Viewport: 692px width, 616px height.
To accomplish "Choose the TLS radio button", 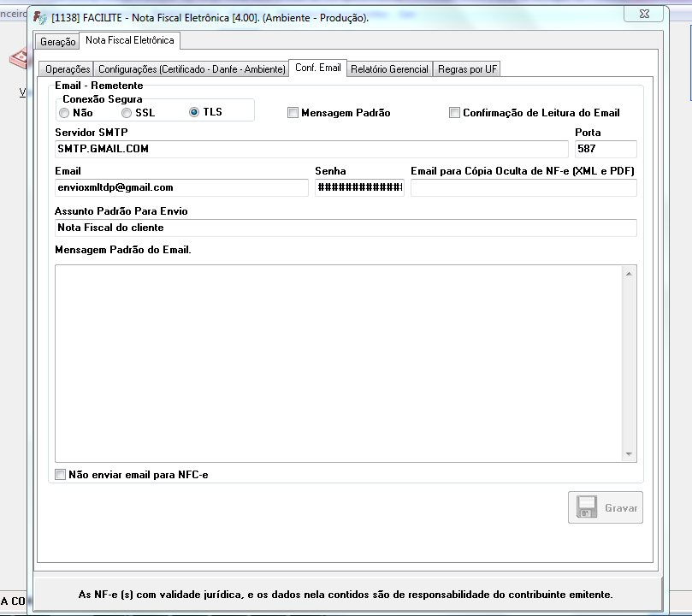I will [194, 113].
